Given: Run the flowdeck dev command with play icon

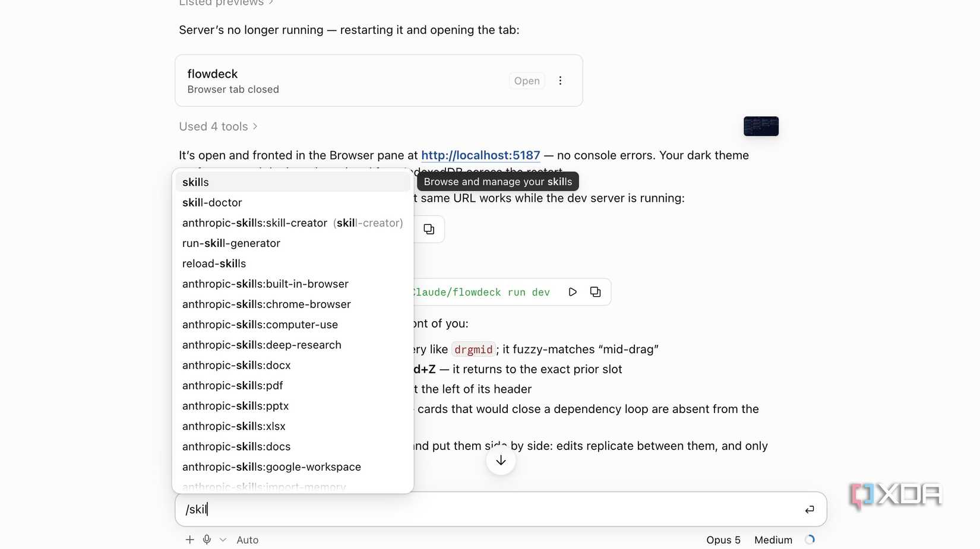Looking at the screenshot, I should click(x=573, y=292).
